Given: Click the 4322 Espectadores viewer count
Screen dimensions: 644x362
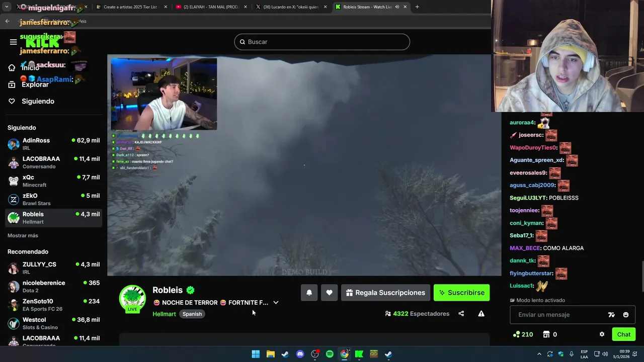Looking at the screenshot, I should 417,314.
